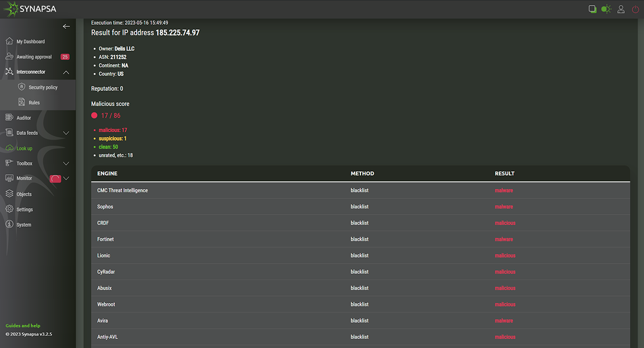
Task: Expand the Toolbox chevron
Action: coord(66,164)
